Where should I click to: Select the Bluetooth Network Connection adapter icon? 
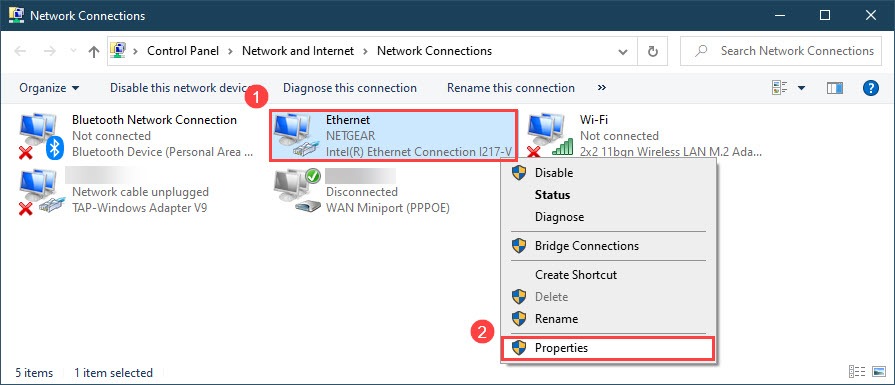pos(40,136)
